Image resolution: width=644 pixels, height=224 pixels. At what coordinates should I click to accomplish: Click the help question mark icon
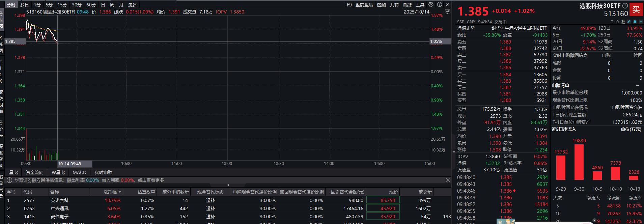440,5
